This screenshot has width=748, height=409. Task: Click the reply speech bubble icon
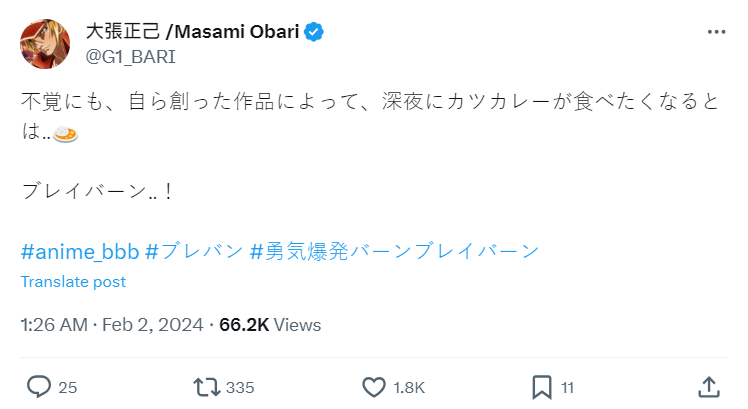[x=39, y=386]
